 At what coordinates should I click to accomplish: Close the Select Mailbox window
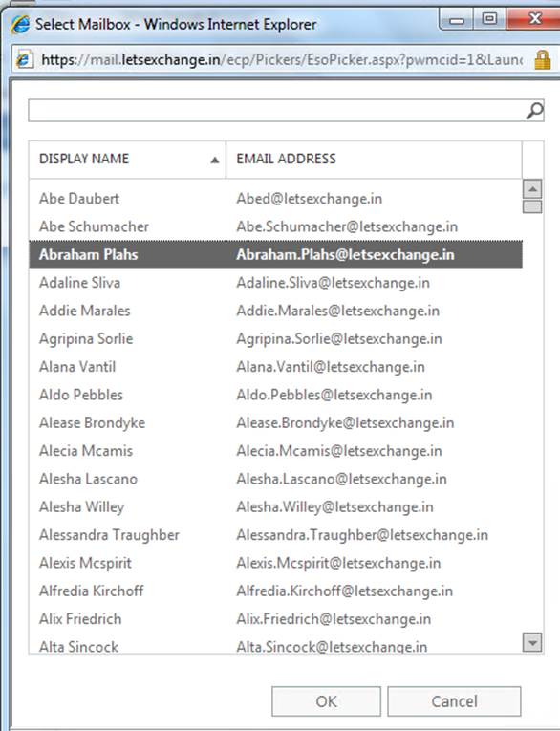(x=533, y=19)
